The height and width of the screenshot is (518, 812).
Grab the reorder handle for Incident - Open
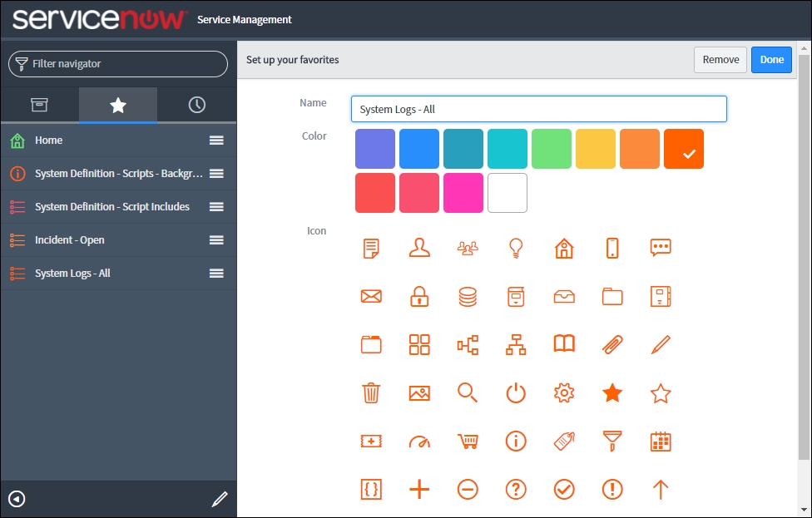click(x=216, y=239)
